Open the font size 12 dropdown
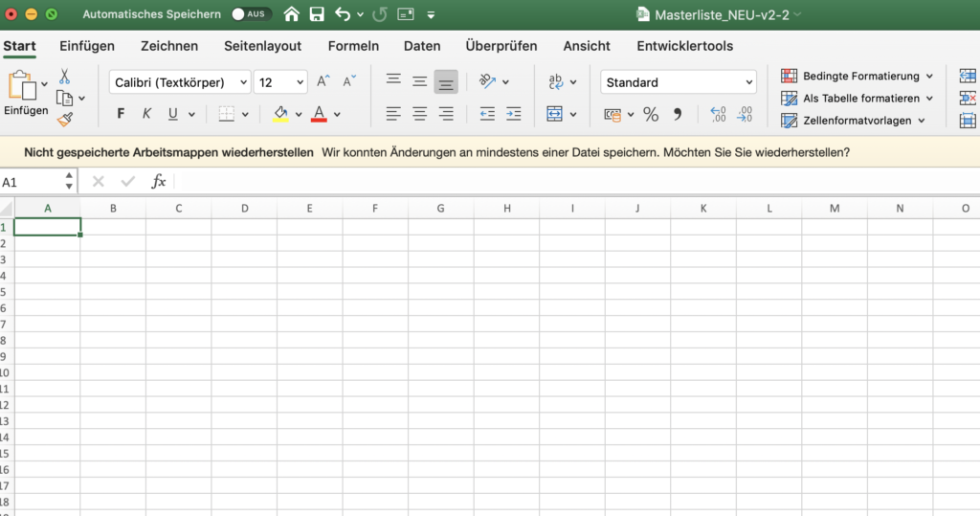 pyautogui.click(x=280, y=82)
